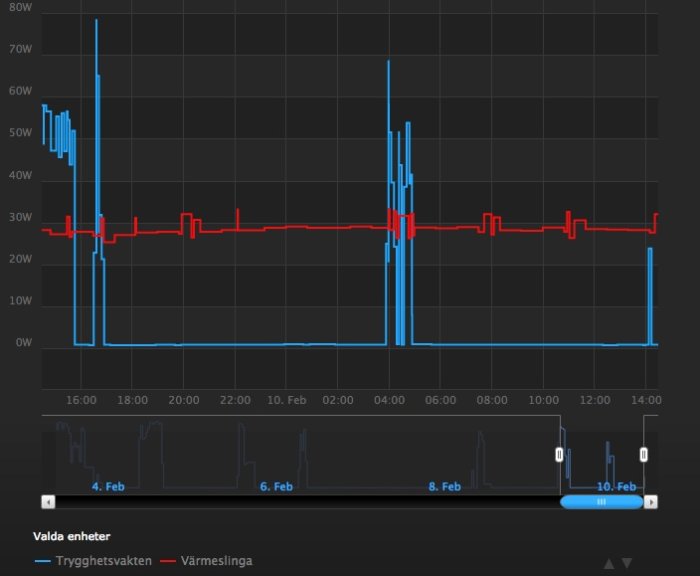Viewport: 700px width, 576px height.
Task: Click the 22:00 x-axis label
Action: click(235, 400)
